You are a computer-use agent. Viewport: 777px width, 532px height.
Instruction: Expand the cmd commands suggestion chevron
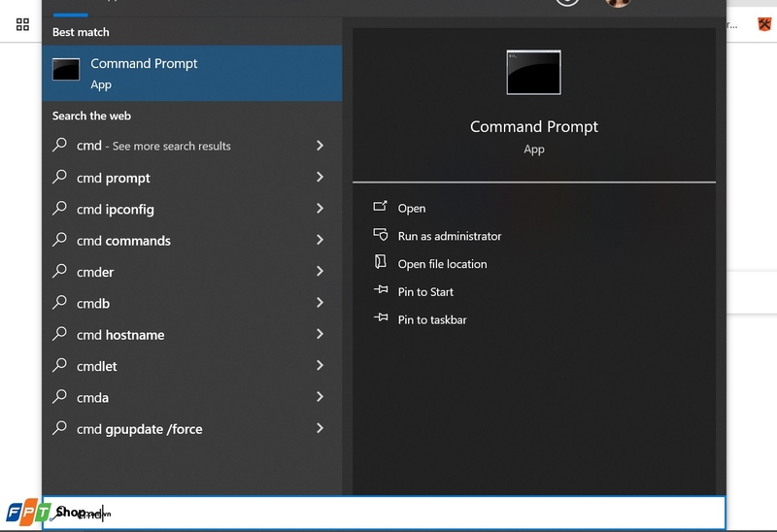coord(320,240)
